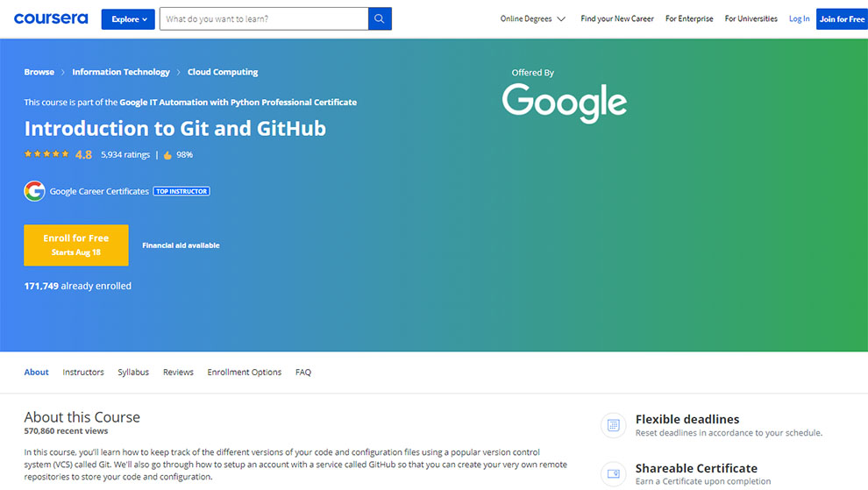The image size is (868, 490).
Task: Click the Browse breadcrumb
Action: click(39, 72)
